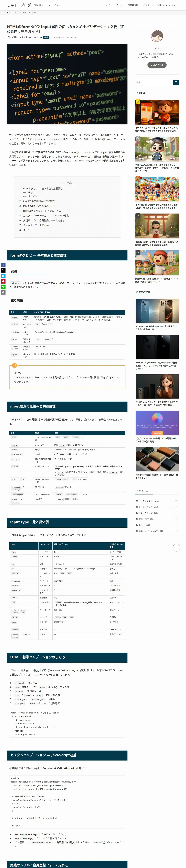Open the iPhone17とiPhone16 comparison thumbnail
Viewport: 186px width, 868px height.
tap(157, 347)
